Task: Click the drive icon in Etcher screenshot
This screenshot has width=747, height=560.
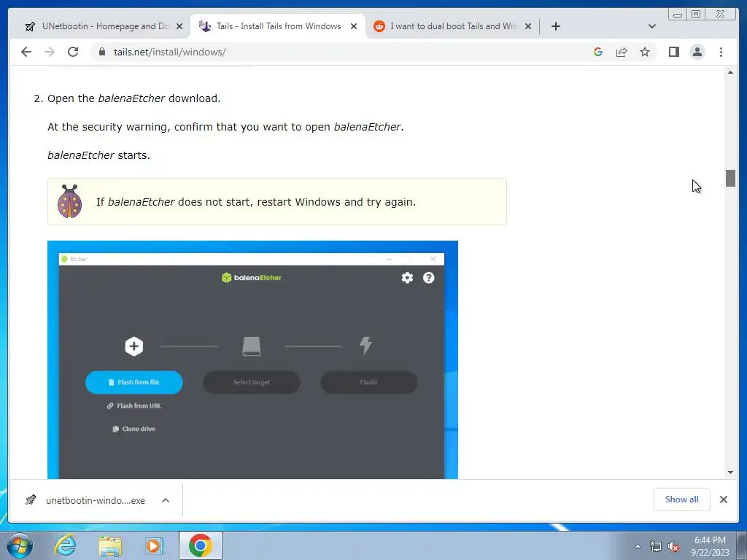Action: 252,346
